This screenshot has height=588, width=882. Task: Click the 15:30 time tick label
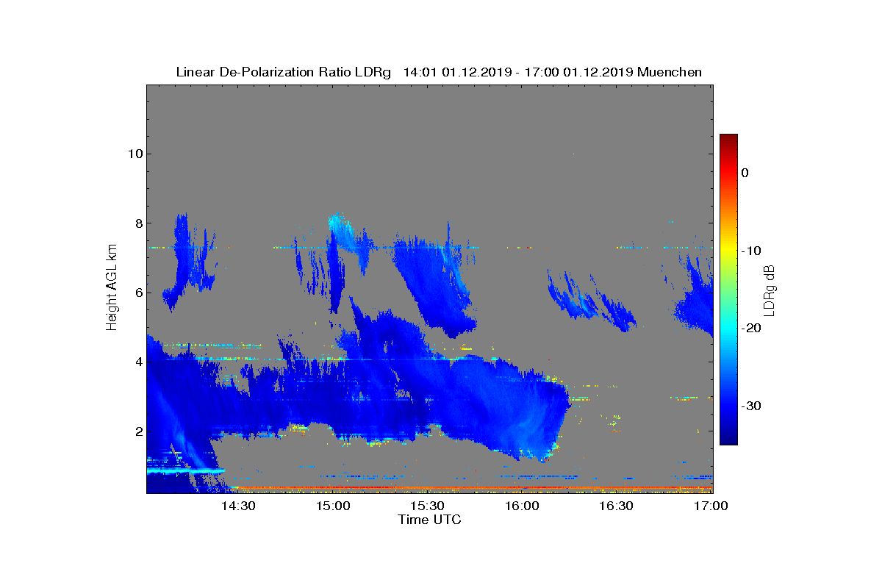(427, 506)
